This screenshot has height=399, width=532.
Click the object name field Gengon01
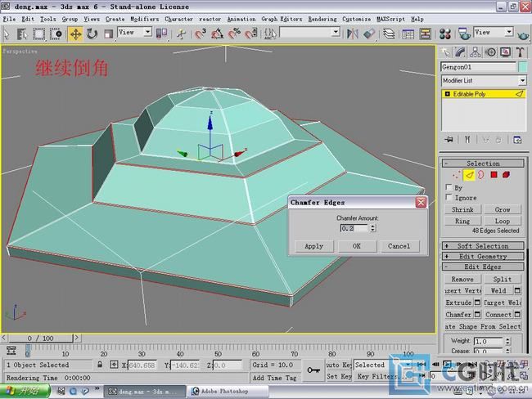479,67
